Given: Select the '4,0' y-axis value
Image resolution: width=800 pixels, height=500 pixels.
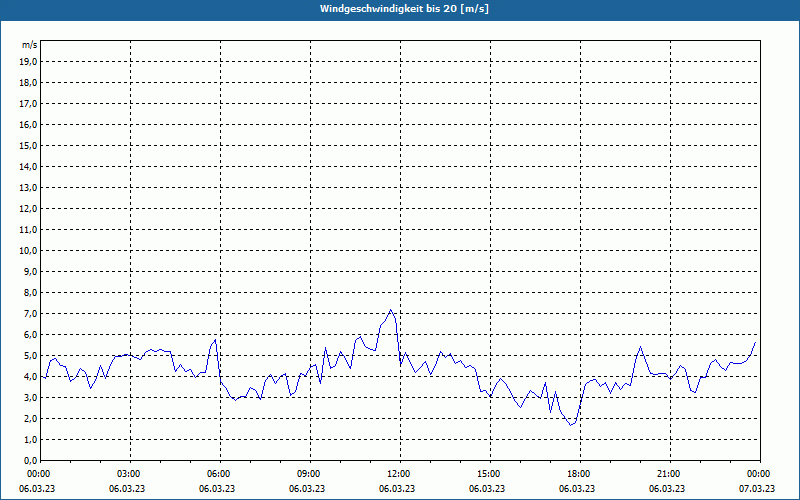Looking at the screenshot, I should coord(31,377).
